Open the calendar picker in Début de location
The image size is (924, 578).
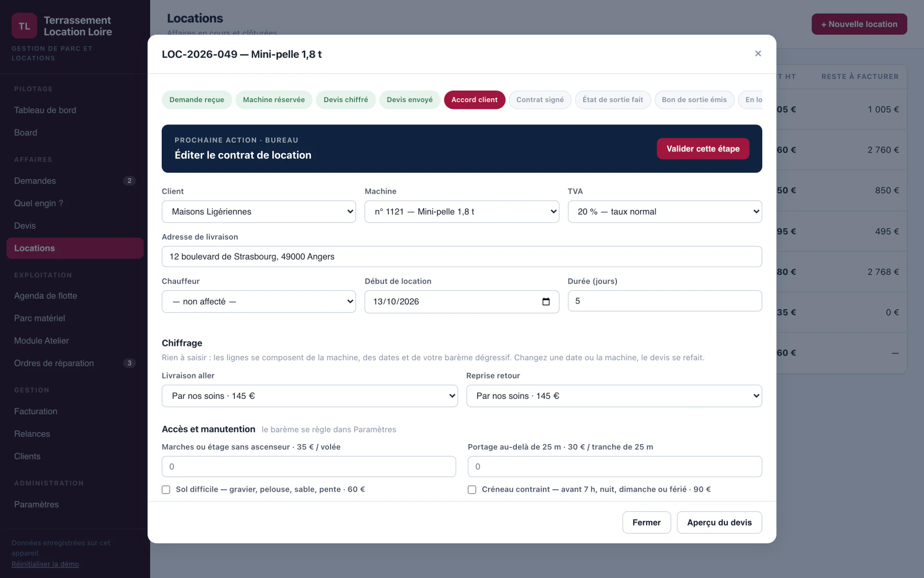click(x=546, y=302)
